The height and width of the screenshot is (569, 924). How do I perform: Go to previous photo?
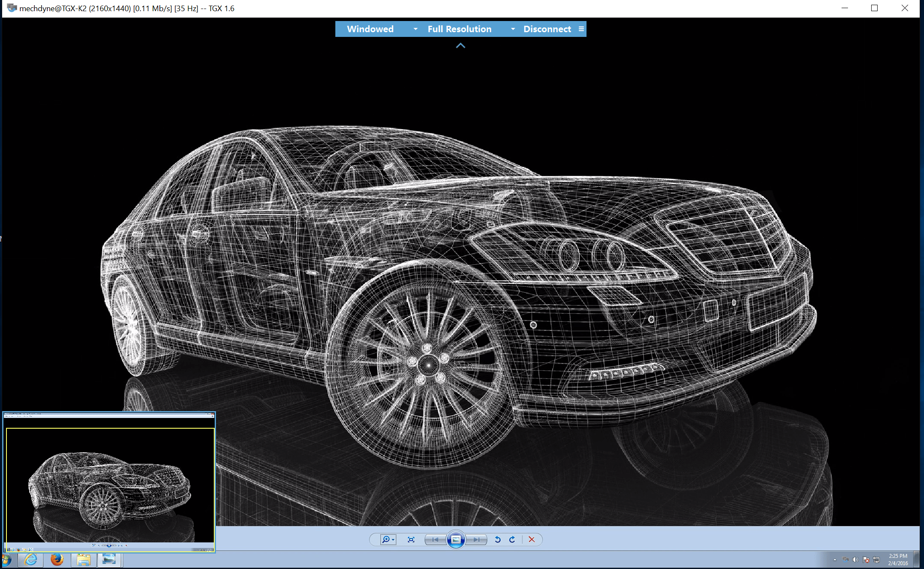pos(435,539)
